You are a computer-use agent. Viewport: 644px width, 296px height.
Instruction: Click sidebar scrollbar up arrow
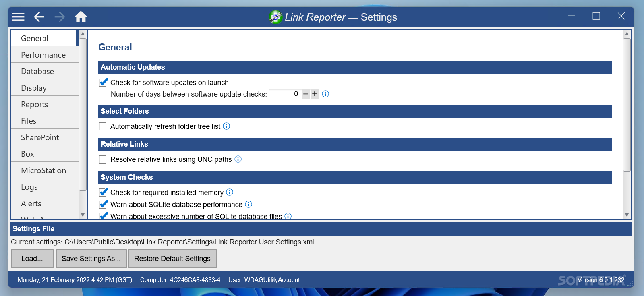(x=83, y=34)
